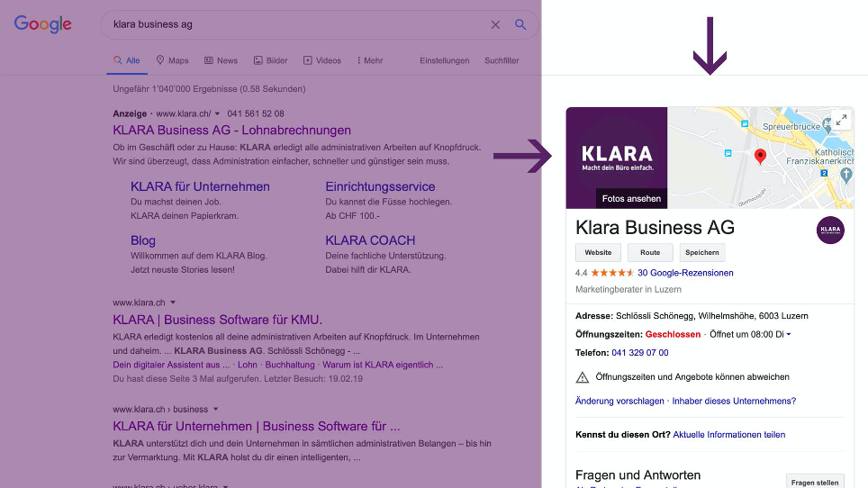Switch to the Bilder tab

(x=271, y=60)
